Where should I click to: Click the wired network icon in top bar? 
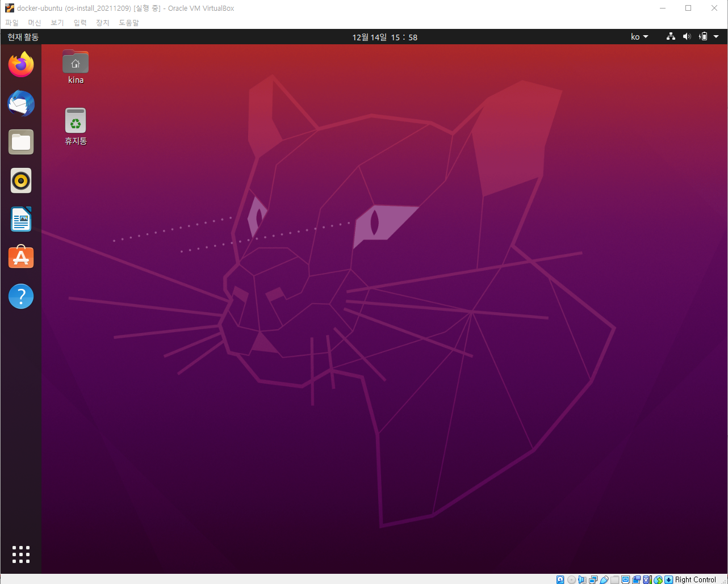tap(671, 37)
